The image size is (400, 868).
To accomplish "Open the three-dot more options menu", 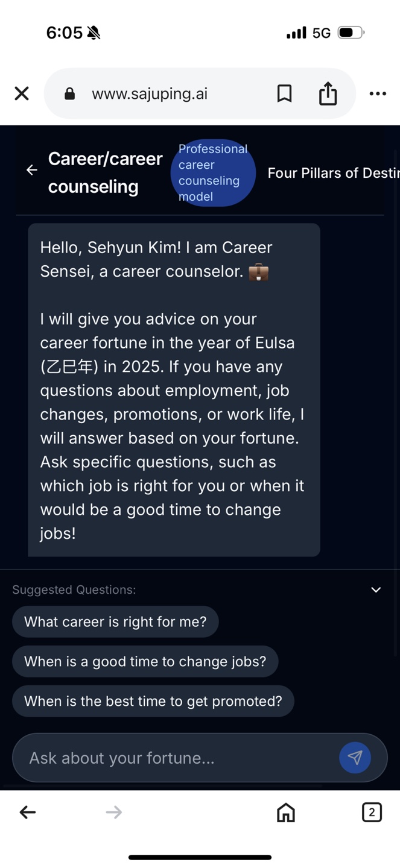I will tap(378, 93).
